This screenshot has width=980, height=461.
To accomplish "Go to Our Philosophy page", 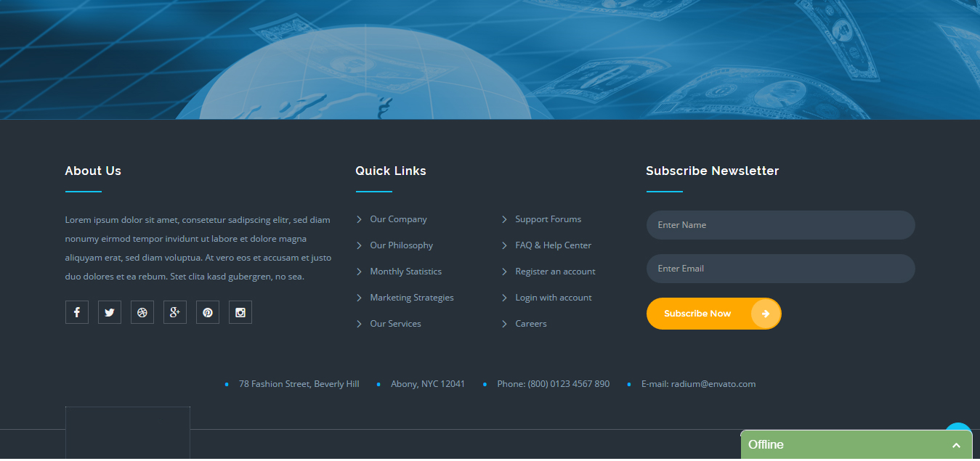I will [x=401, y=245].
